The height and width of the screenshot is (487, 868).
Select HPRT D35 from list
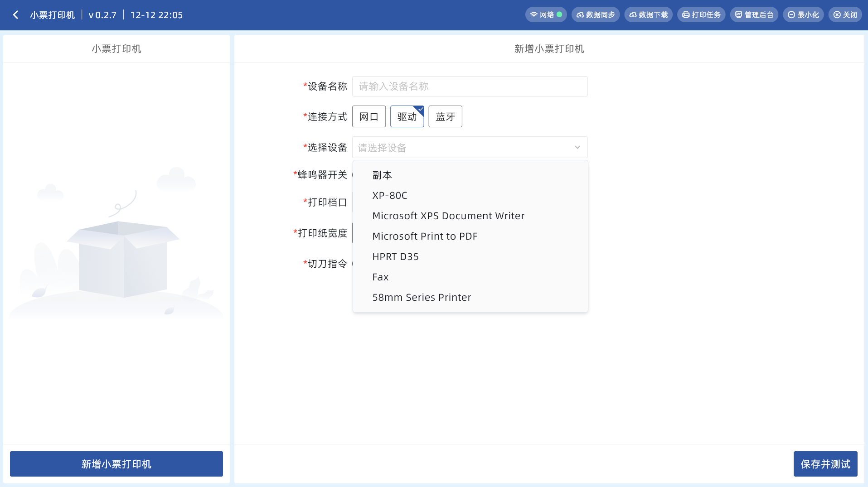(x=395, y=257)
